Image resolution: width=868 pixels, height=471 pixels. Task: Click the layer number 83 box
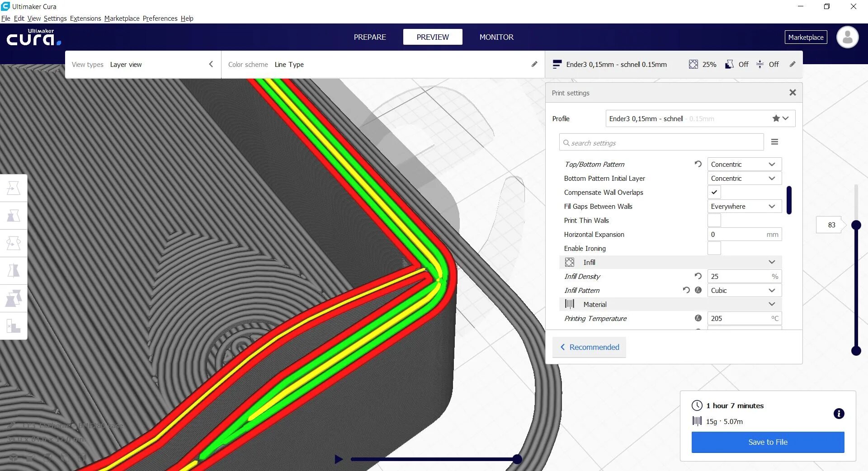point(830,225)
